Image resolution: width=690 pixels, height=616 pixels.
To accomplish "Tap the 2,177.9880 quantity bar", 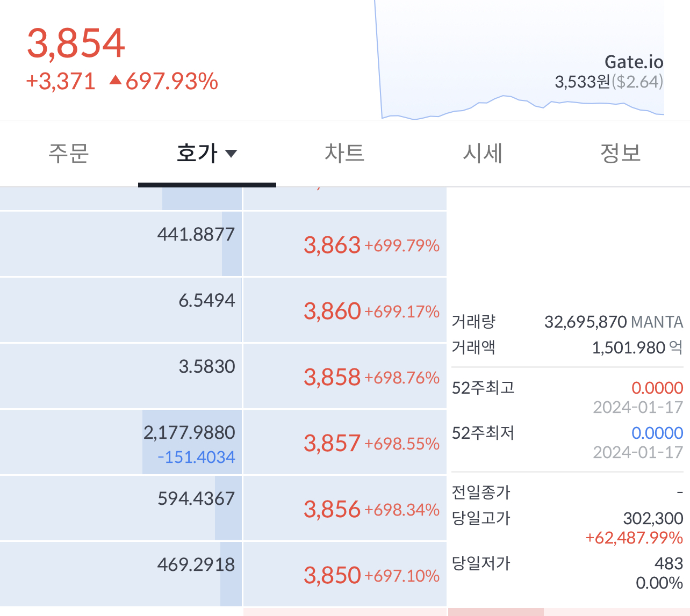I will pyautogui.click(x=189, y=433).
